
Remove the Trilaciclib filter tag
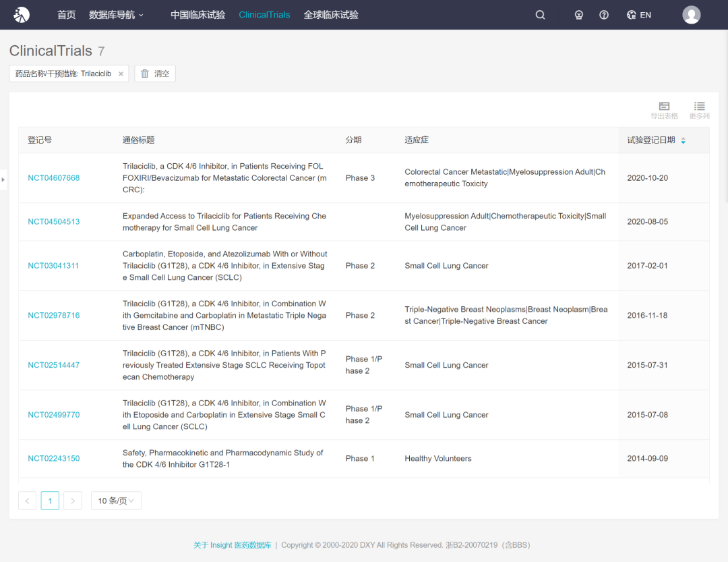coord(121,74)
